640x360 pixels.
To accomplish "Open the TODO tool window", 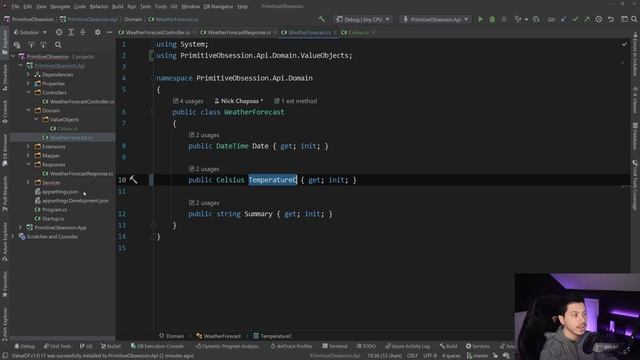I will [x=366, y=346].
